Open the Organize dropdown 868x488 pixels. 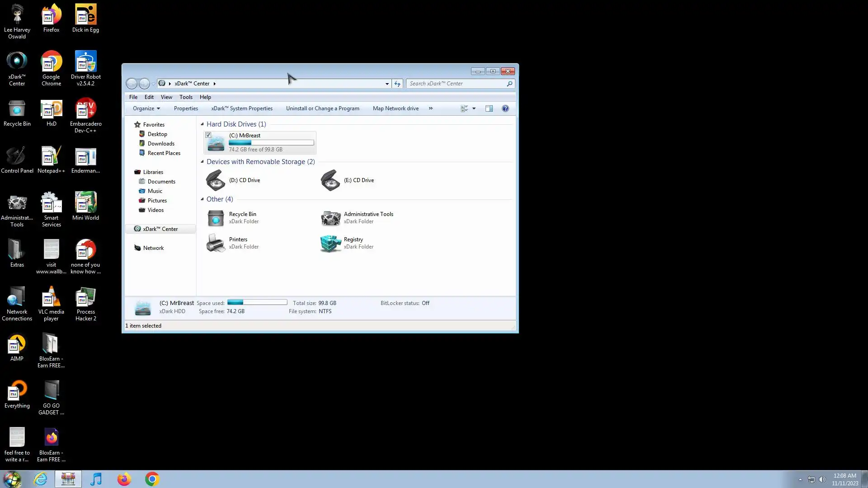pos(146,108)
